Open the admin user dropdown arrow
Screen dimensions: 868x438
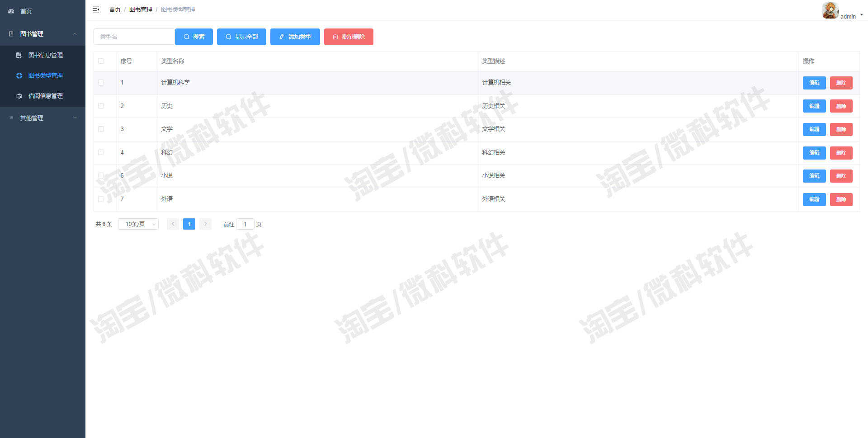click(x=861, y=15)
